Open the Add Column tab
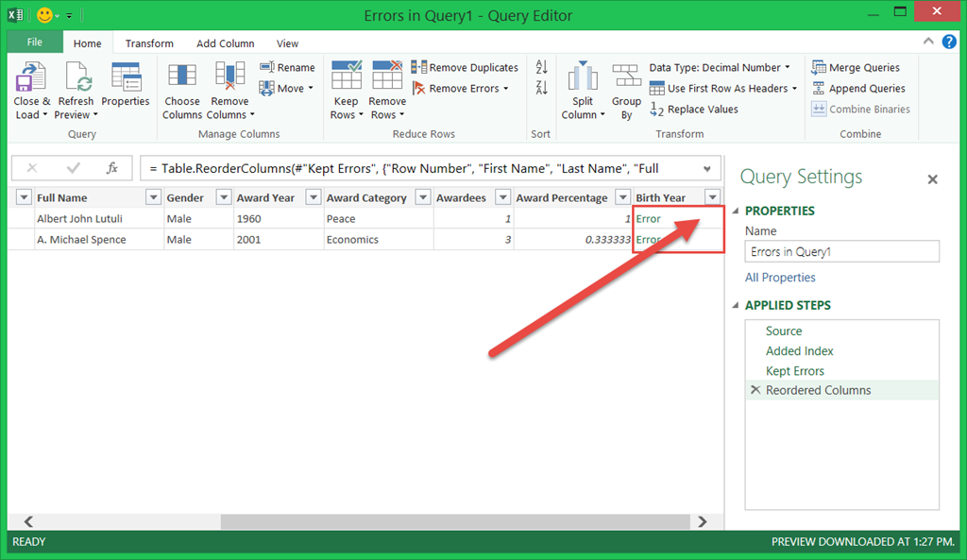The image size is (967, 560). click(225, 43)
